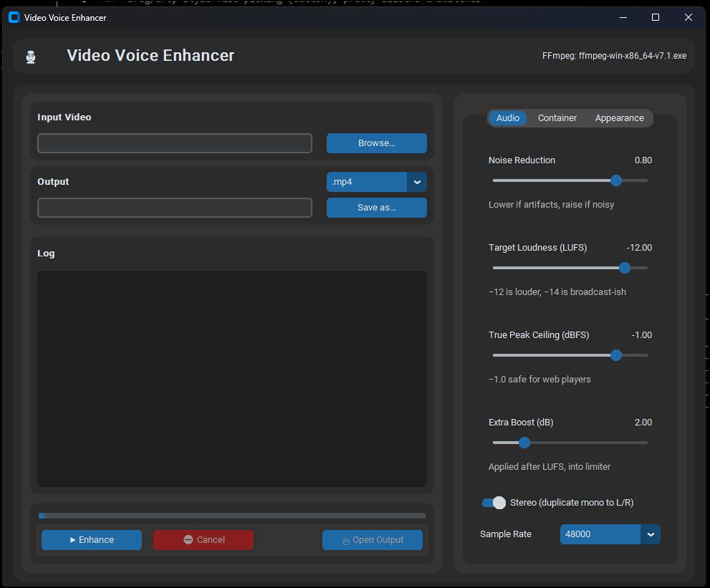Screen dimensions: 710x588
Task: Click the microphone icon in the header
Action: [30, 57]
